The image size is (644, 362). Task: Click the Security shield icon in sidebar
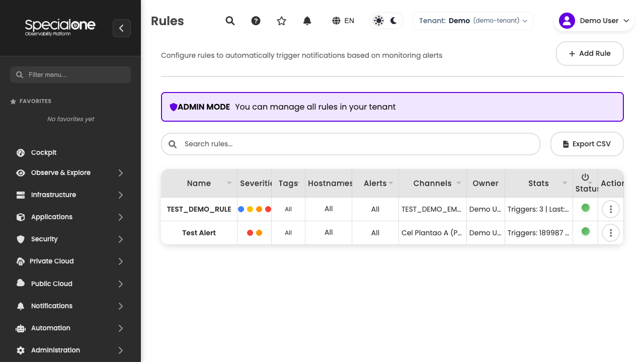[21, 239]
